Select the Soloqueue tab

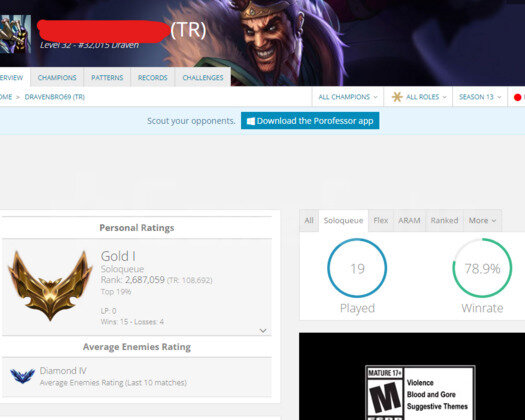pos(344,220)
